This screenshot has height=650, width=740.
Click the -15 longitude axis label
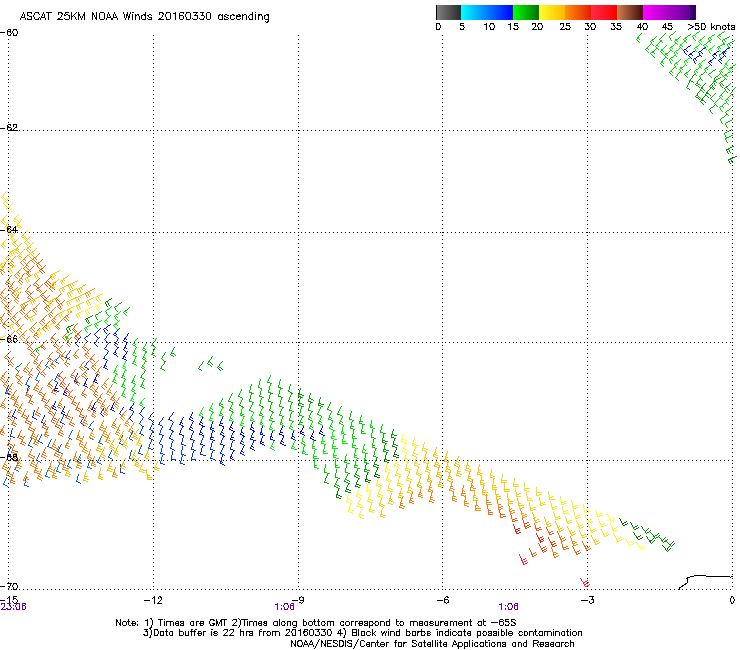tap(9, 600)
